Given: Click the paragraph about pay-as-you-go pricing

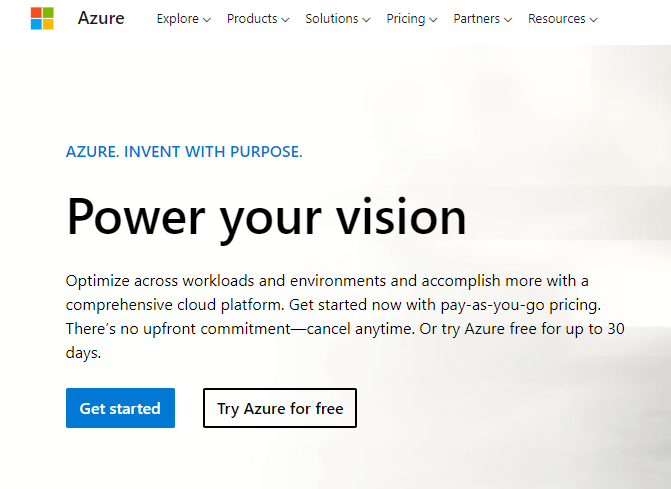Looking at the screenshot, I should pos(345,316).
